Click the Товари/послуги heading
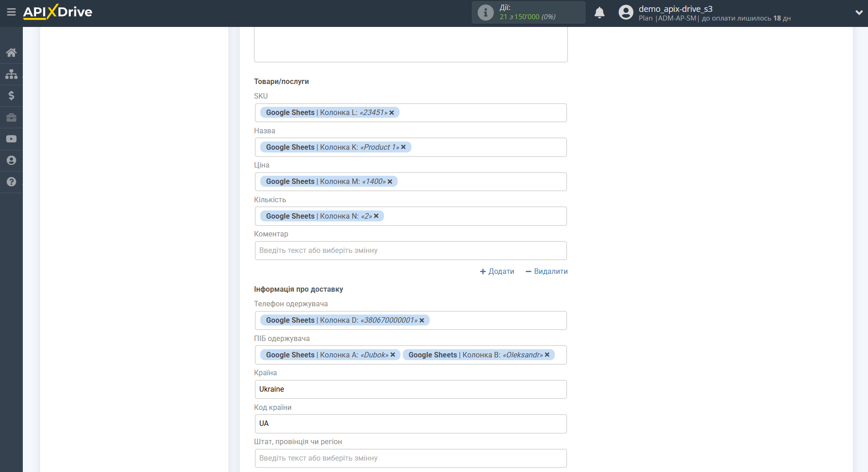 281,81
